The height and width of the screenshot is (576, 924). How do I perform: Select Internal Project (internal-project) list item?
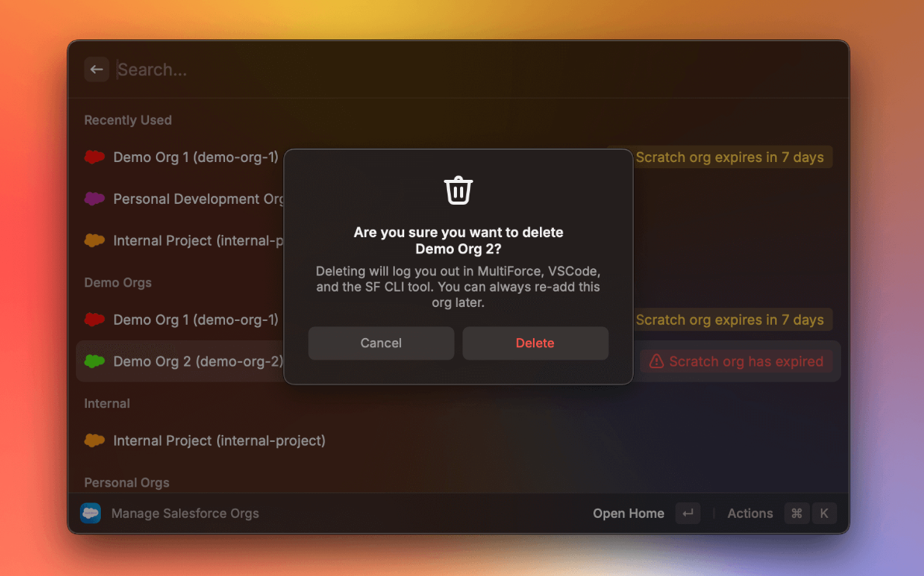[x=219, y=440]
